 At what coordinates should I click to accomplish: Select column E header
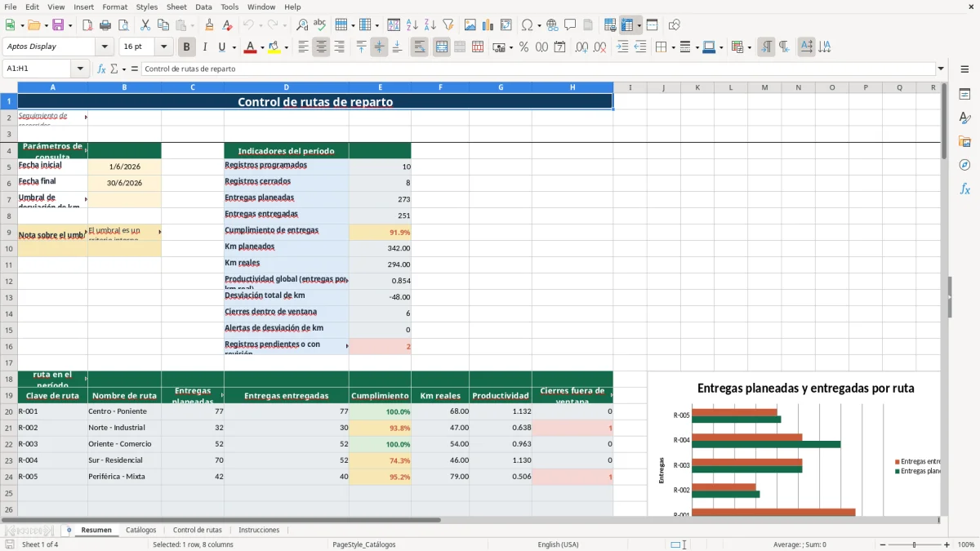(x=380, y=87)
